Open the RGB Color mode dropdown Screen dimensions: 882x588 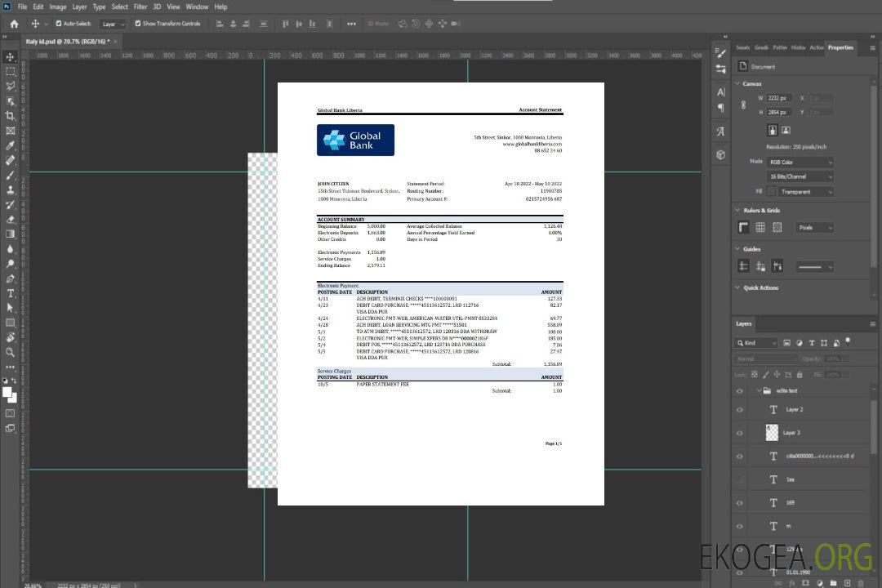[800, 162]
